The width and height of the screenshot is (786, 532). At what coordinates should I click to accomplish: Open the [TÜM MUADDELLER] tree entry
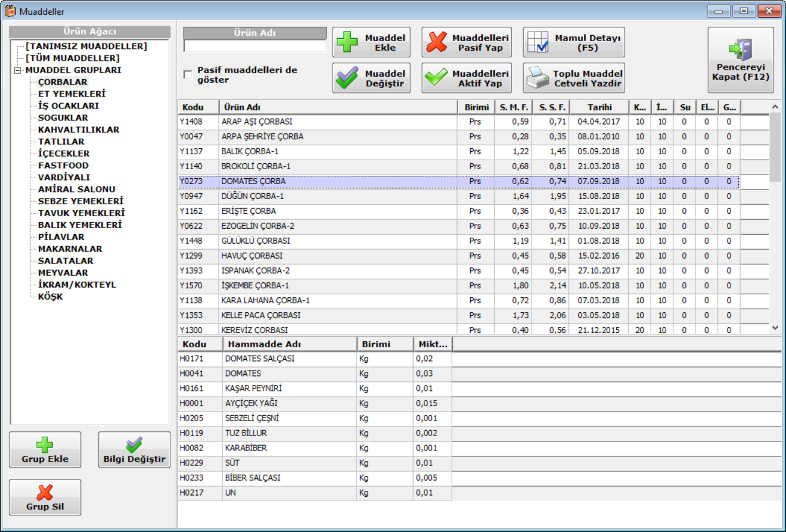(x=72, y=58)
